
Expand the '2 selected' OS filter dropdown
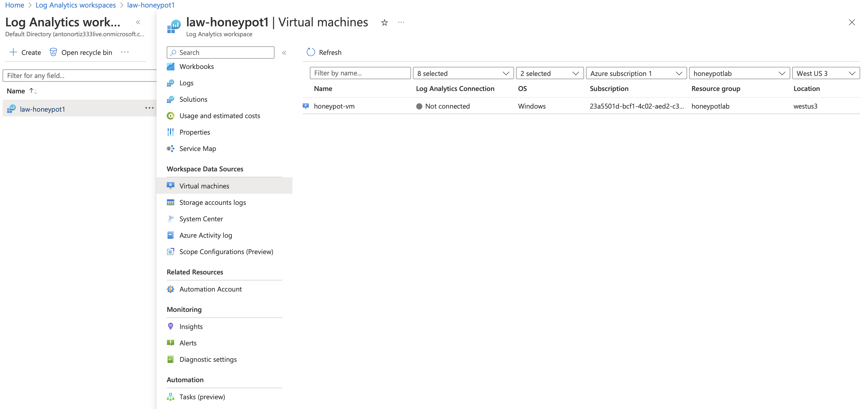550,73
